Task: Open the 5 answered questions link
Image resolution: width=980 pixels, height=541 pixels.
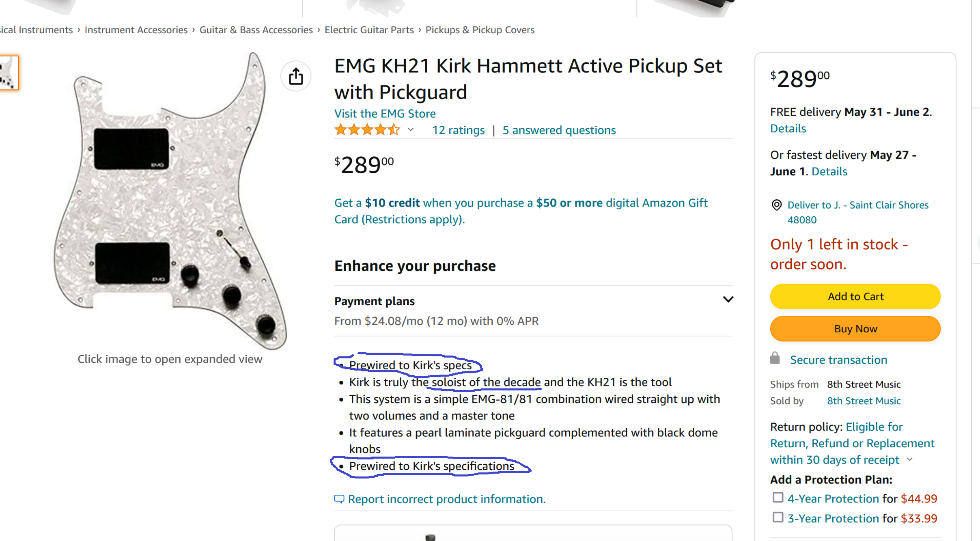Action: (559, 130)
